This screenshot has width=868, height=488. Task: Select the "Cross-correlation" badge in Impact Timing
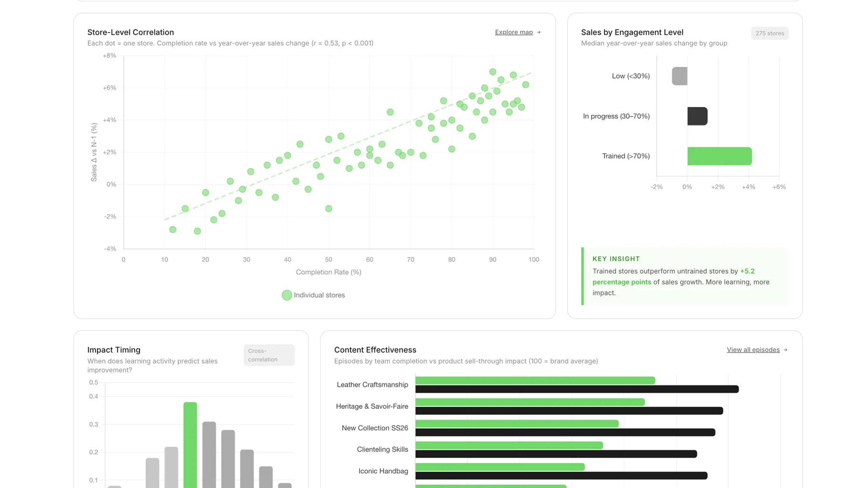pos(269,355)
